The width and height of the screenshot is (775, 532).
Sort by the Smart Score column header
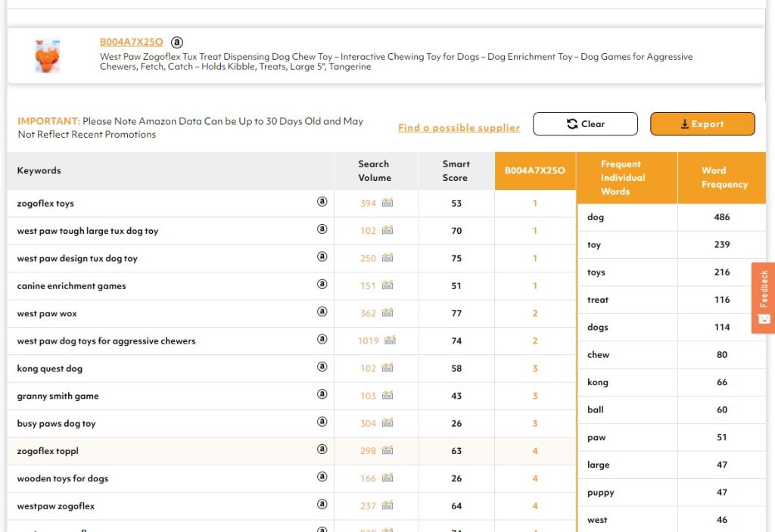[456, 170]
